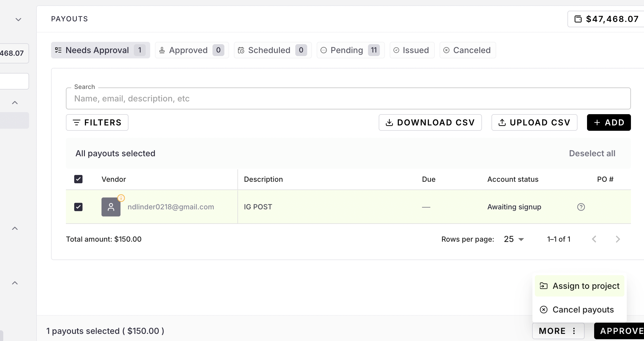Click into the Search input field
Viewport: 644px width, 341px height.
point(348,98)
